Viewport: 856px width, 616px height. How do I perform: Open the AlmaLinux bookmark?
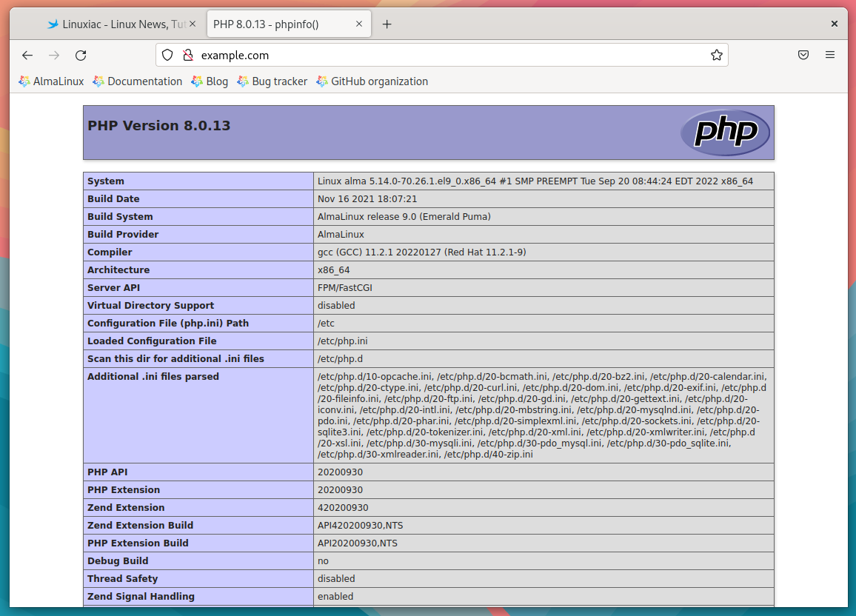[51, 81]
